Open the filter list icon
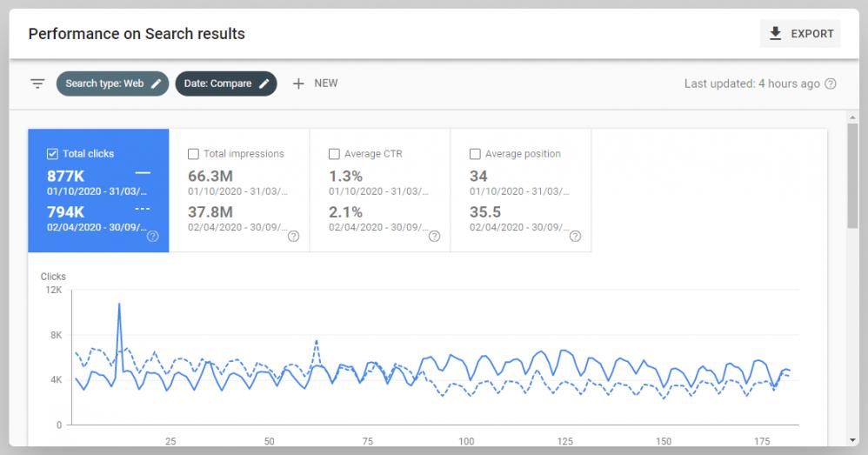Image resolution: width=868 pixels, height=455 pixels. [x=37, y=84]
